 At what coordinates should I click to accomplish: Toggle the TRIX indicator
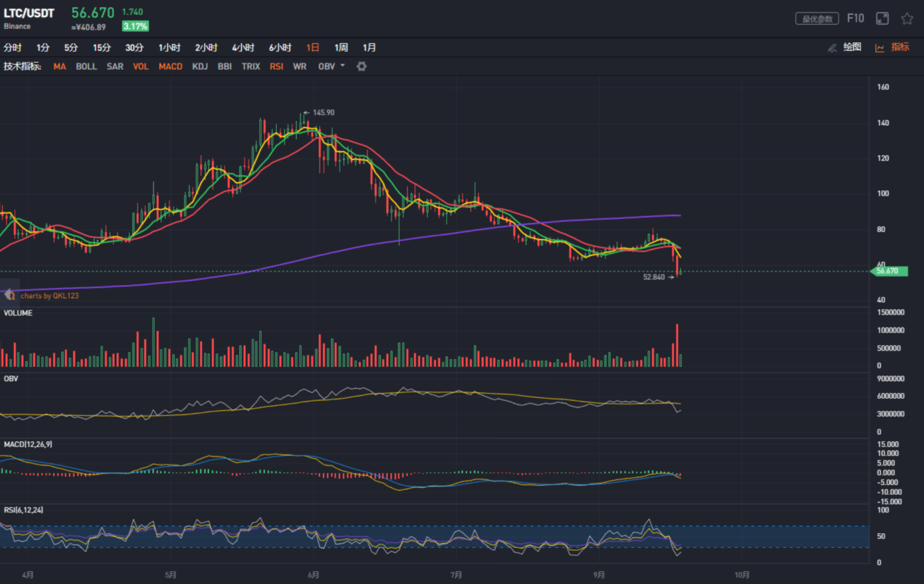(x=251, y=66)
